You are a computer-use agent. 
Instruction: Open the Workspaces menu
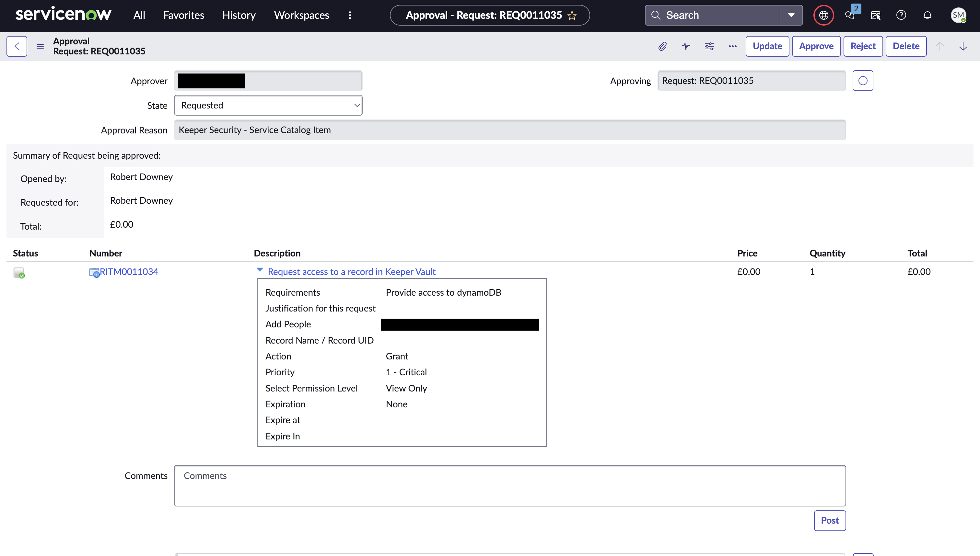(x=301, y=15)
